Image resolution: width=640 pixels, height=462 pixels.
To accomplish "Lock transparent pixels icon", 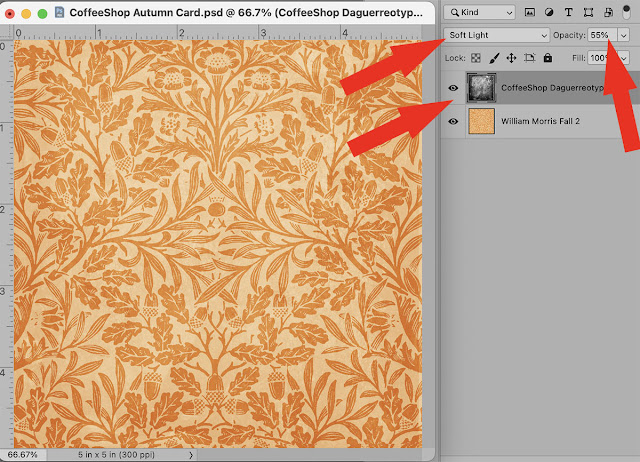I will (x=476, y=58).
